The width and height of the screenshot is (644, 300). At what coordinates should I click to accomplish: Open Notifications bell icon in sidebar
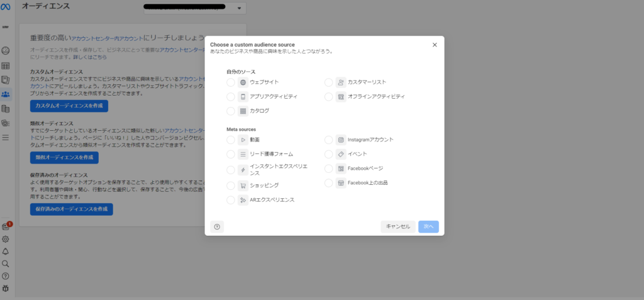click(x=6, y=252)
